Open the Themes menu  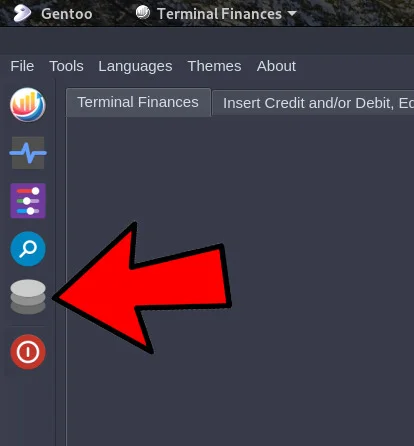214,66
